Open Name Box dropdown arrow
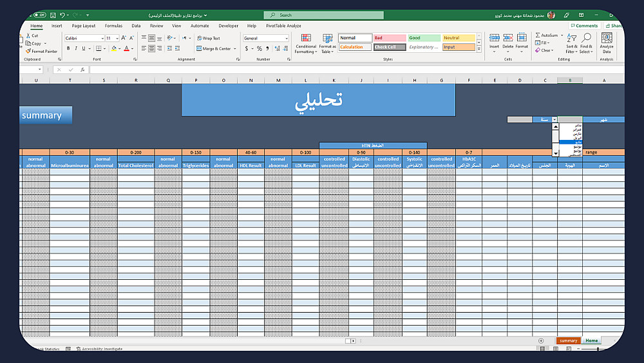 (39, 70)
